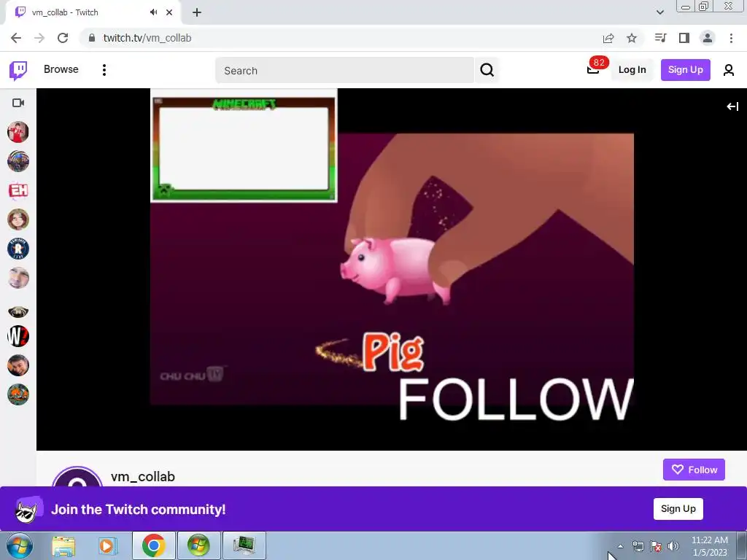Show hidden system tray icons

[x=620, y=546]
